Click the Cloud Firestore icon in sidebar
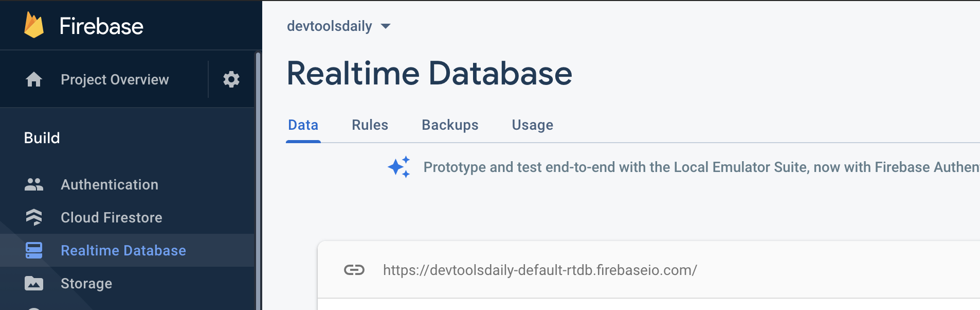Viewport: 980px width, 310px height. (34, 217)
